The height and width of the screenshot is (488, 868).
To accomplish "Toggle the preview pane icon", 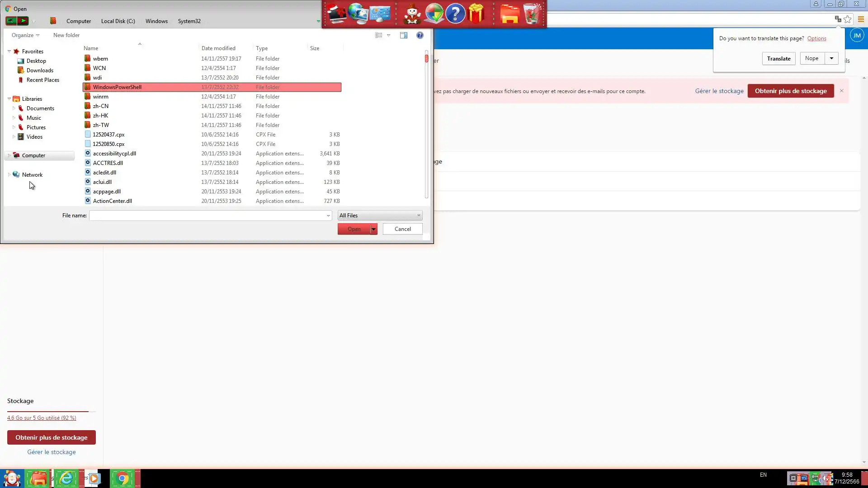I will point(404,35).
